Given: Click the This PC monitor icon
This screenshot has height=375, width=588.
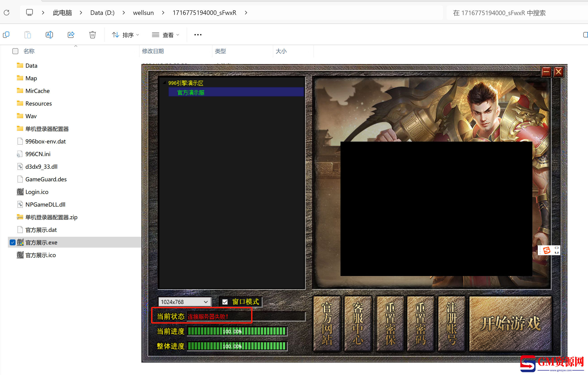Looking at the screenshot, I should [x=29, y=12].
